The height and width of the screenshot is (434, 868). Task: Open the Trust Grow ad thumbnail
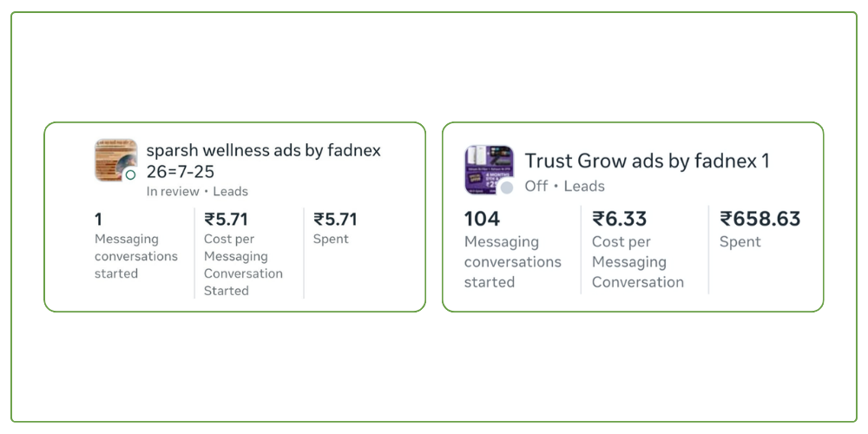coord(488,168)
